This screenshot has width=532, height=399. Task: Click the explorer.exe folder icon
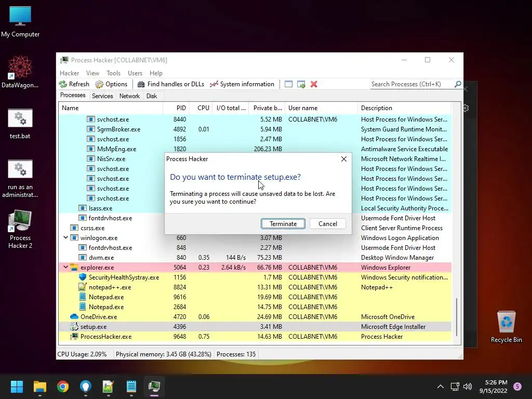click(74, 268)
